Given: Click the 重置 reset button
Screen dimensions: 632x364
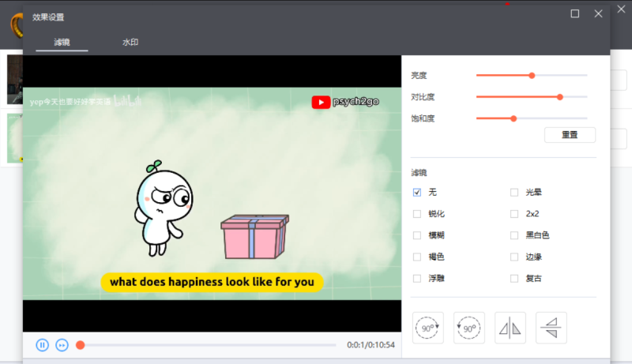Looking at the screenshot, I should click(x=570, y=135).
